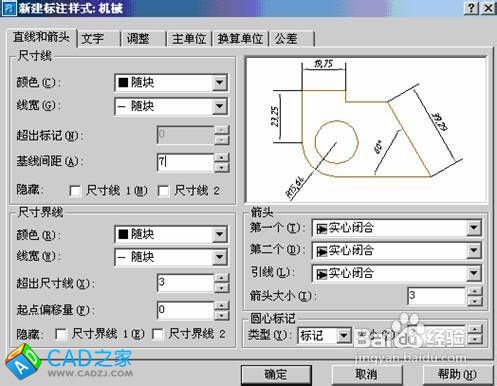This screenshot has width=497, height=386.
Task: Increase 起点偏移量 with the up arrow
Action: click(222, 305)
